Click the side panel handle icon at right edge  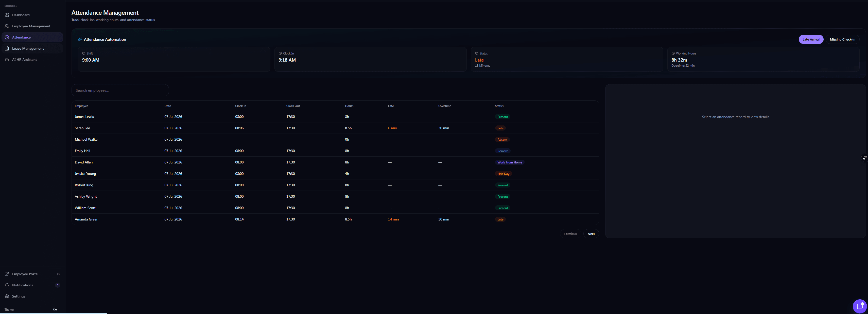click(x=865, y=158)
